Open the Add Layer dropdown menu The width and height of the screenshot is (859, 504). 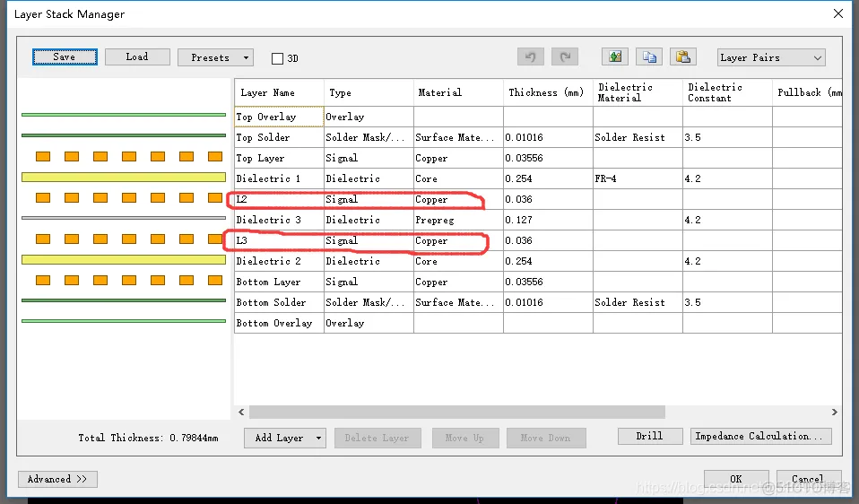(285, 438)
